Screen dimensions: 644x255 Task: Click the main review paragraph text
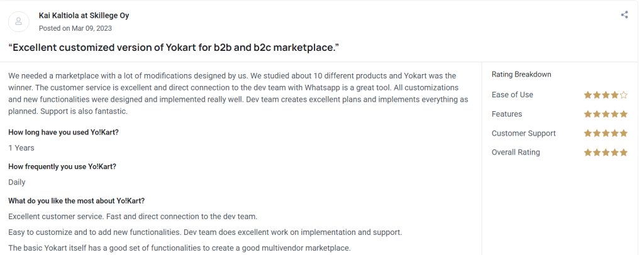[239, 93]
